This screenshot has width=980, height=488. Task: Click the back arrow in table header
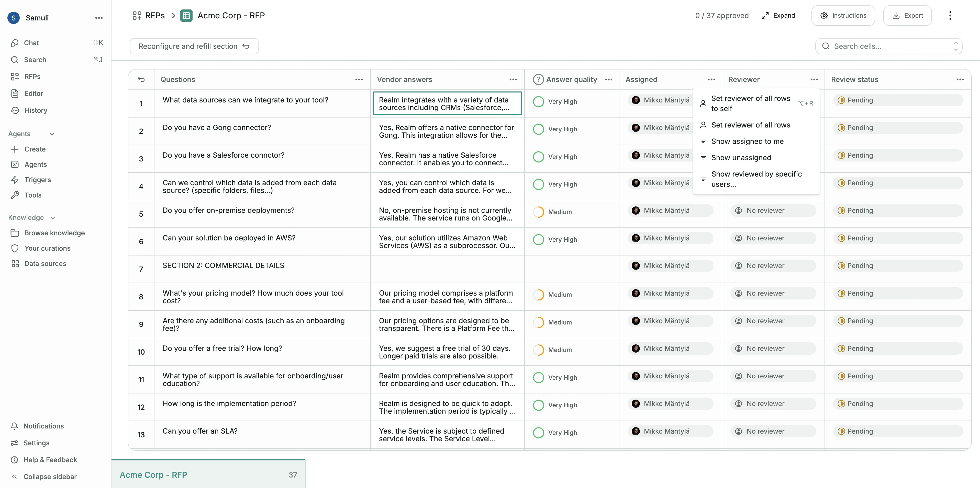point(141,79)
